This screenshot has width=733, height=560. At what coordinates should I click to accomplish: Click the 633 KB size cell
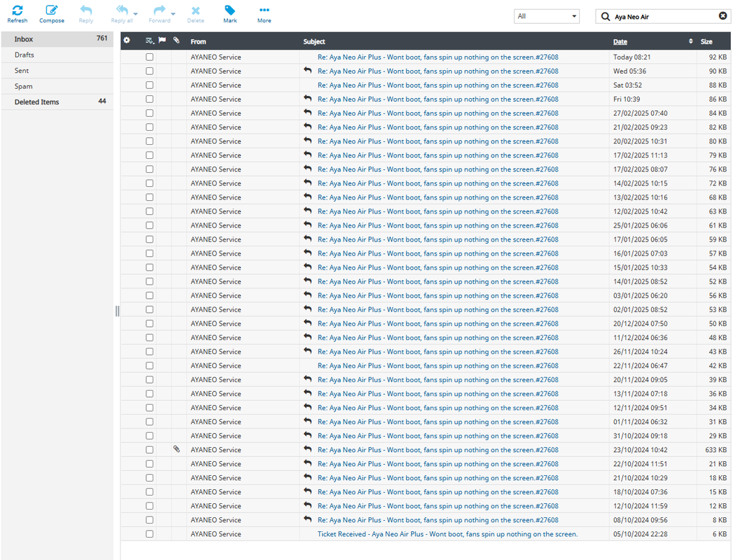715,449
